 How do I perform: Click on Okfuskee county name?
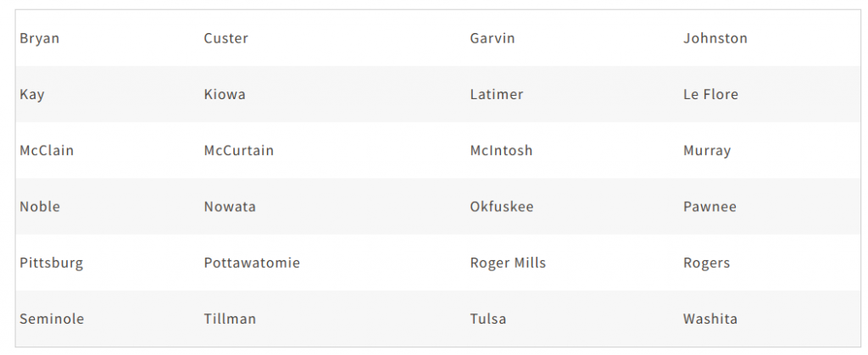point(501,207)
